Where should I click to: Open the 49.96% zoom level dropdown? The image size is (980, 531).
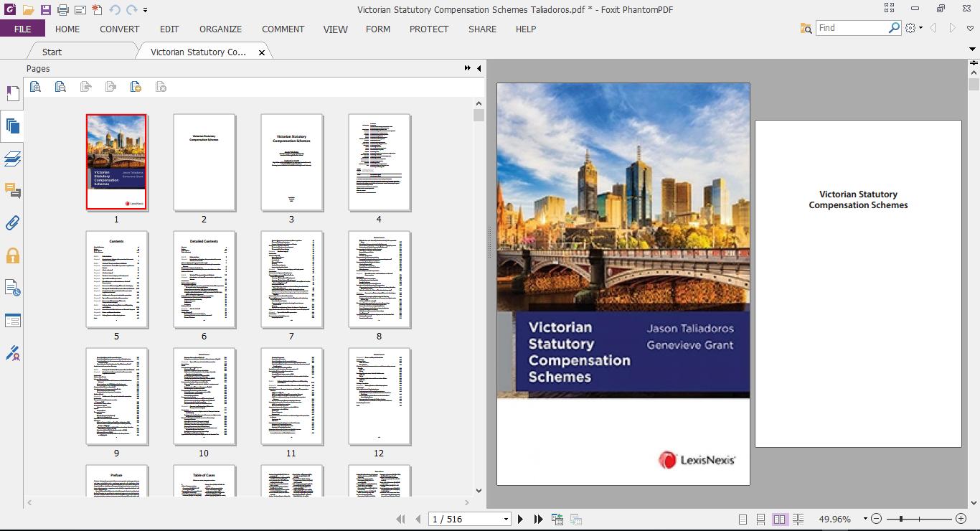[865, 519]
